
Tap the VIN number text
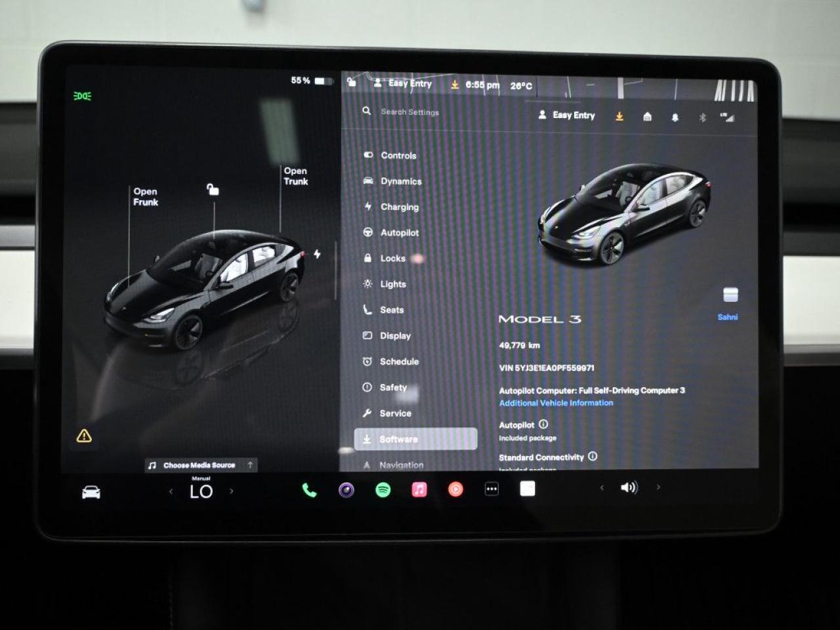pos(547,368)
